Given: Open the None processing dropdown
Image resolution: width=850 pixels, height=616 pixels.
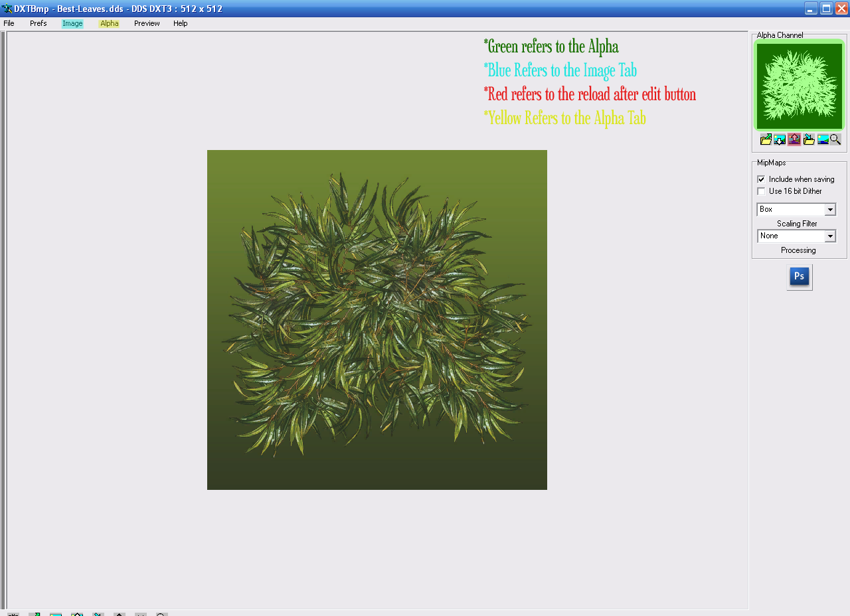Looking at the screenshot, I should (830, 236).
